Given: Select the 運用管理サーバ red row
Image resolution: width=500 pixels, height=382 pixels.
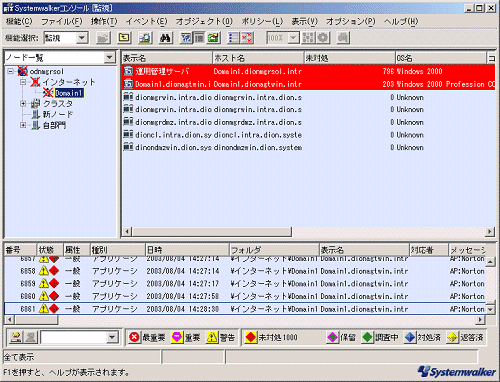Looking at the screenshot, I should 308,71.
